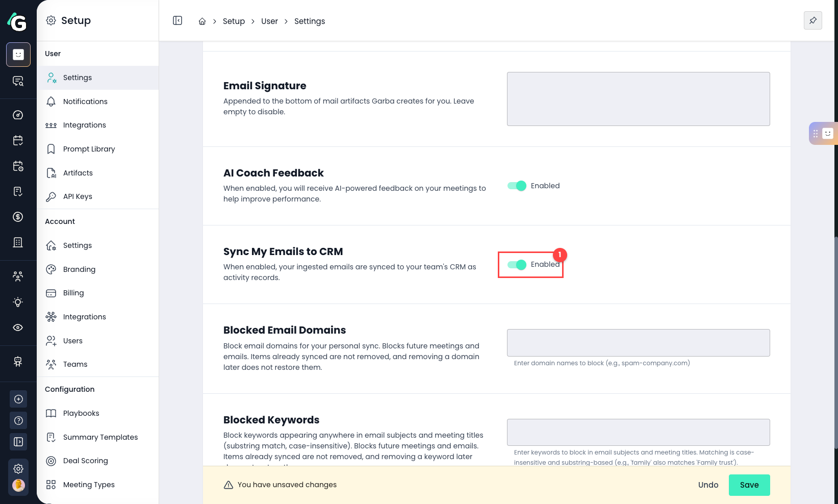The image size is (838, 504).
Task: Open the dashboard gauge icon
Action: point(18,115)
